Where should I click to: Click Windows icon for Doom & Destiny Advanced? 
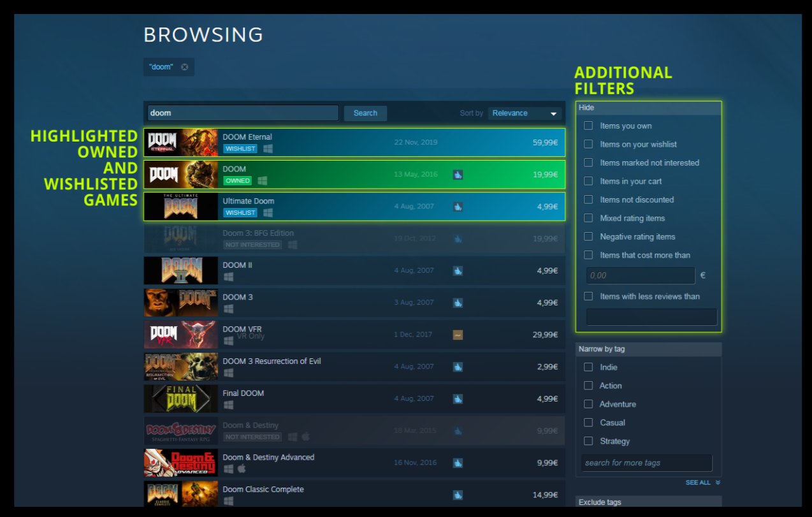click(x=228, y=469)
